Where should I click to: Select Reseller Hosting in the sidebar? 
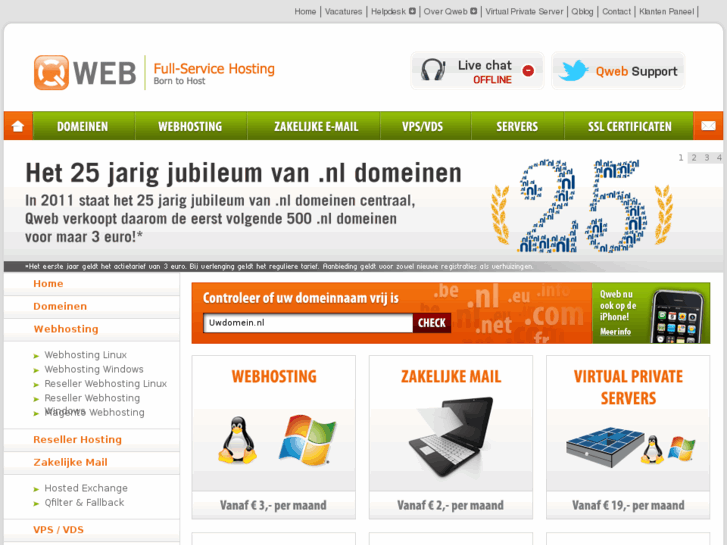[x=77, y=439]
